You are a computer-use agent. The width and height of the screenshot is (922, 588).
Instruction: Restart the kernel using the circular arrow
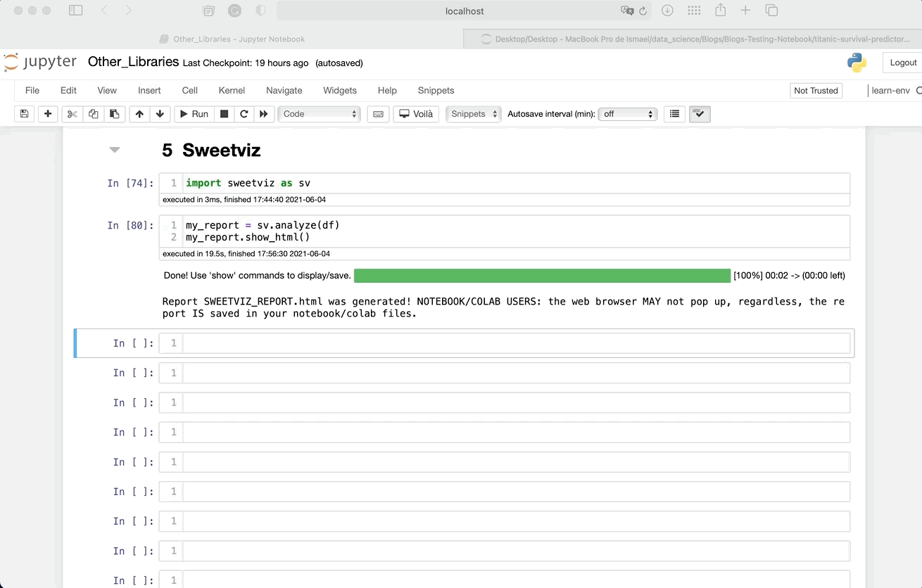tap(244, 114)
